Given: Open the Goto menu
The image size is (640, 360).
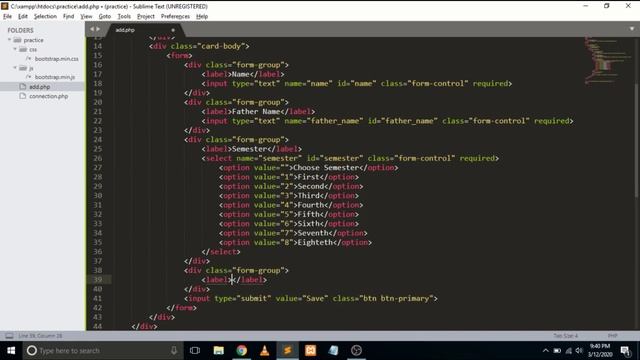Looking at the screenshot, I should click(x=104, y=16).
